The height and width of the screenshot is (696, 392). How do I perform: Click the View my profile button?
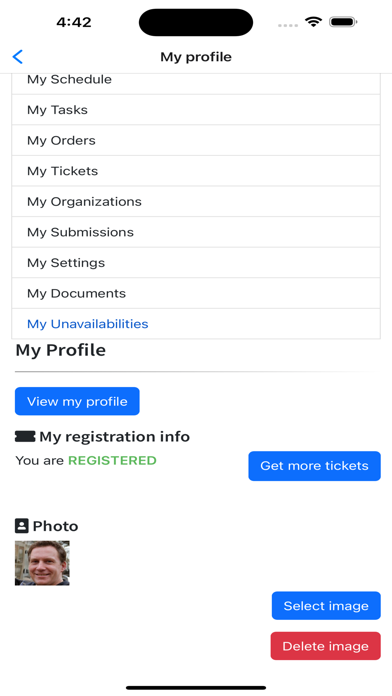77,401
